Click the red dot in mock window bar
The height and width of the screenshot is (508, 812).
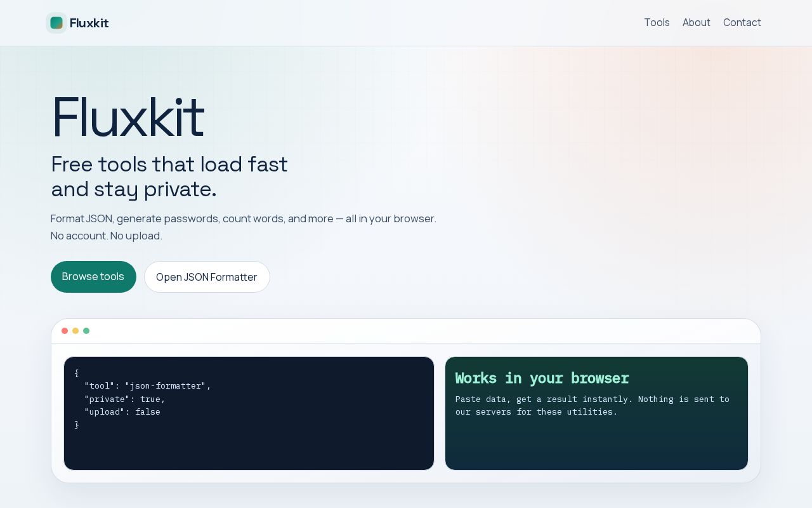pos(65,331)
